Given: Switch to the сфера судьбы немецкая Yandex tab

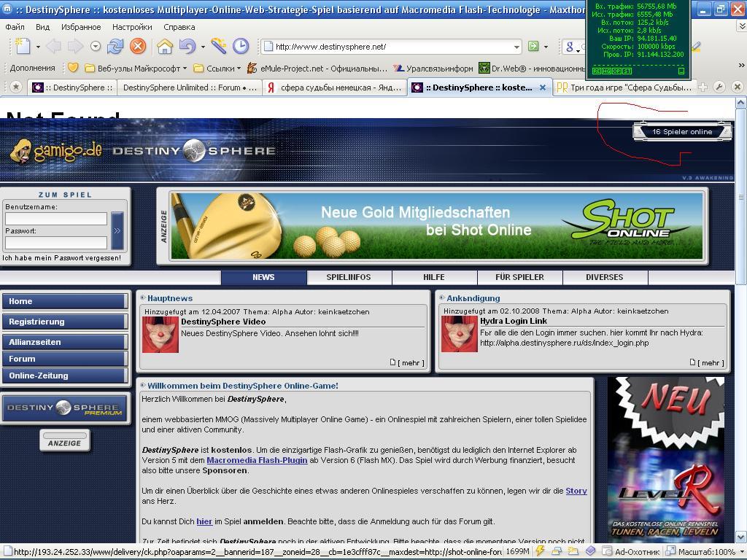Looking at the screenshot, I should point(335,87).
